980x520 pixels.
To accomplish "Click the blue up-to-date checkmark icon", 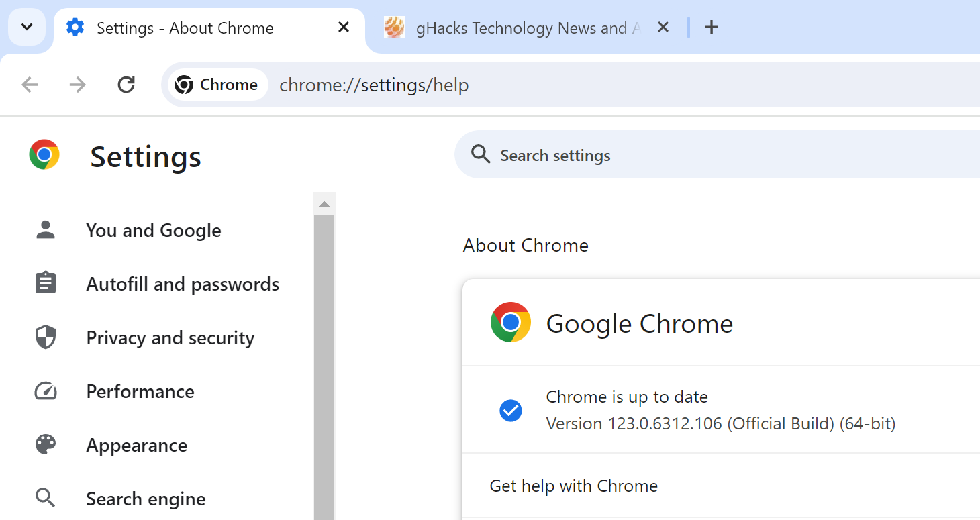I will coord(511,410).
